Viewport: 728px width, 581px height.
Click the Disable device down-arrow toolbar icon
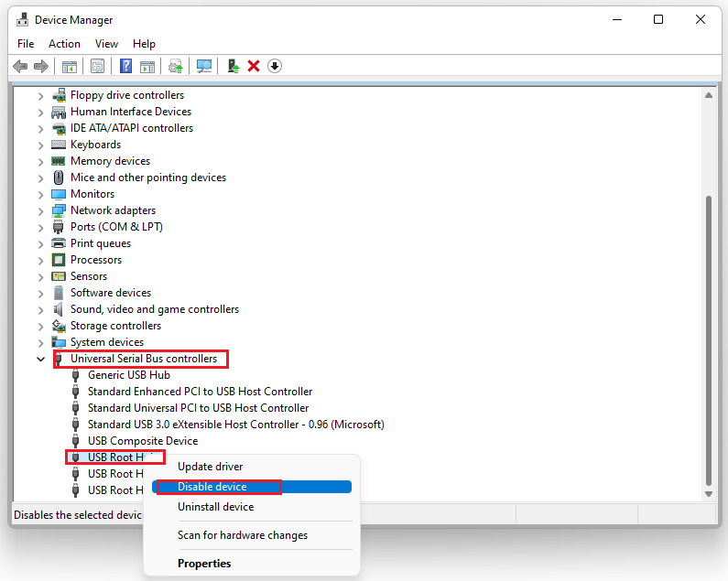[275, 67]
